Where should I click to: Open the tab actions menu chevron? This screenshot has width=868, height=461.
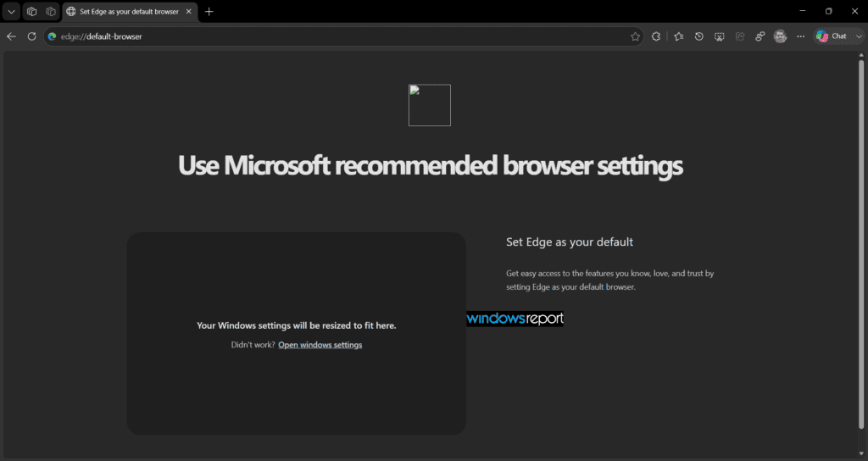click(11, 12)
